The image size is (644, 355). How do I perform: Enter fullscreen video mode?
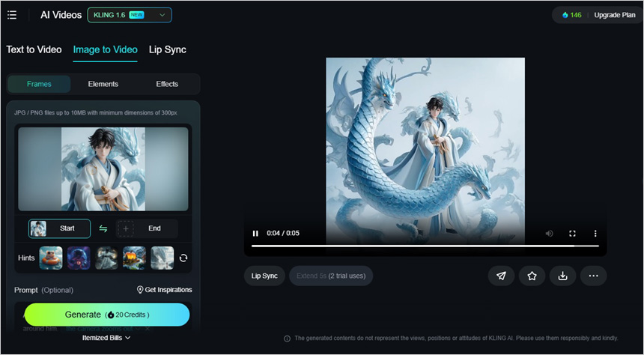(572, 234)
